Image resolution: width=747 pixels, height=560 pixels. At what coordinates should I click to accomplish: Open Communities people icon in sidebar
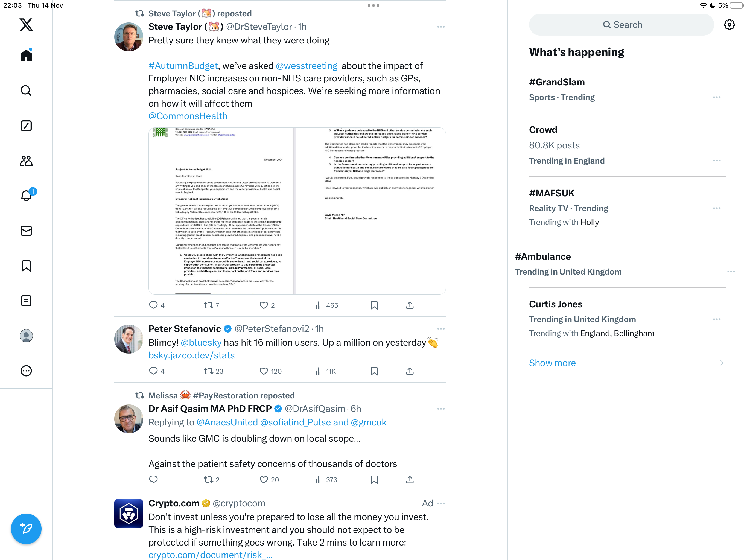click(26, 161)
